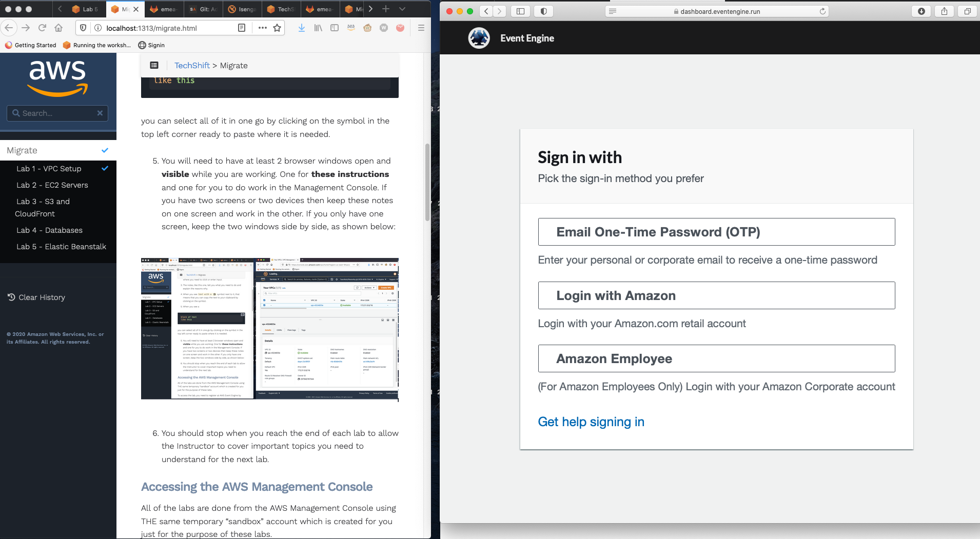Click the Safari dashboard.eventengine.run address bar
Screen dimensions: 980x539
pos(716,11)
